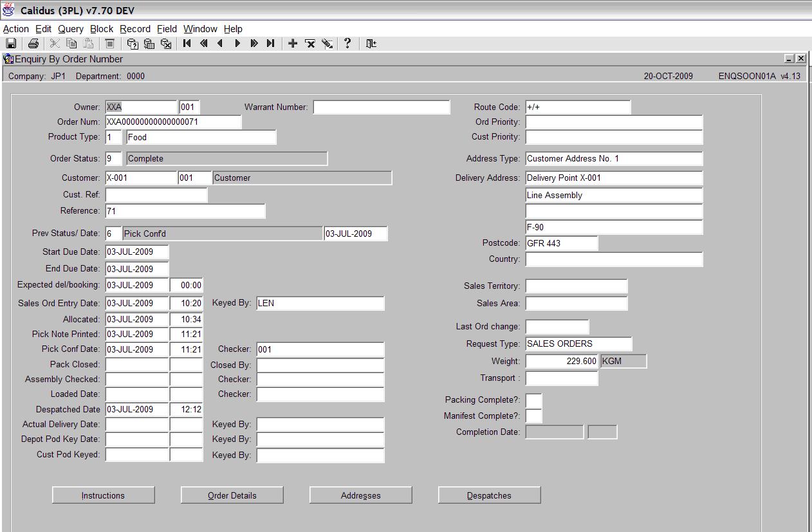Click the Delete Record X icon
The height and width of the screenshot is (532, 812).
pos(310,44)
